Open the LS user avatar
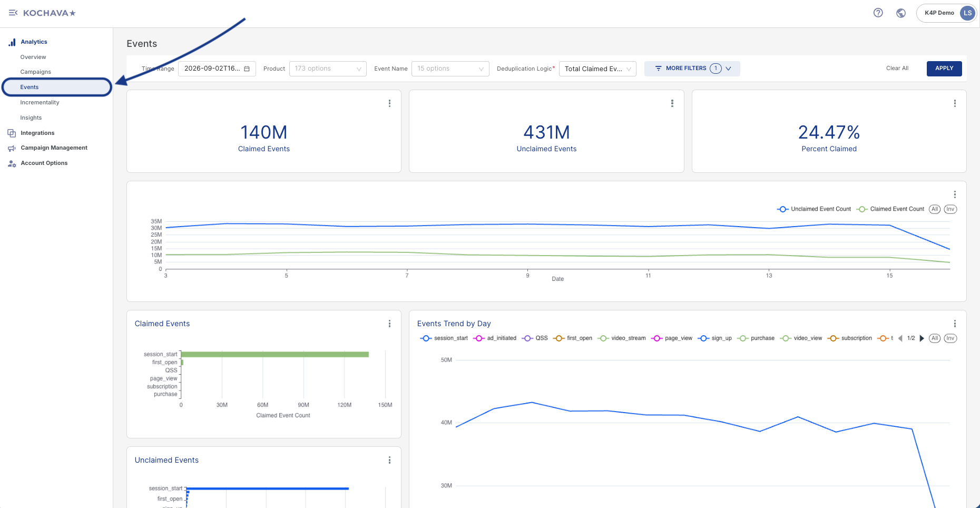The image size is (980, 508). [967, 13]
